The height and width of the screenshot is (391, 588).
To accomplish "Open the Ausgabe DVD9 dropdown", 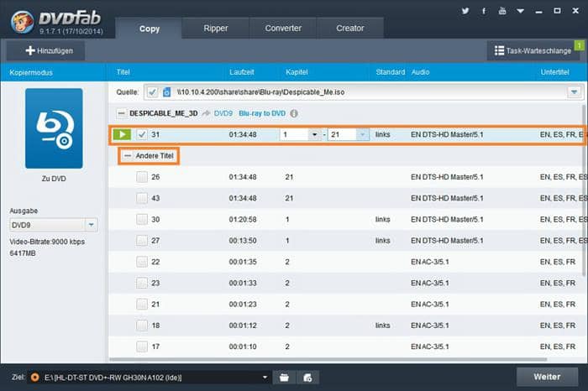I will [x=91, y=225].
